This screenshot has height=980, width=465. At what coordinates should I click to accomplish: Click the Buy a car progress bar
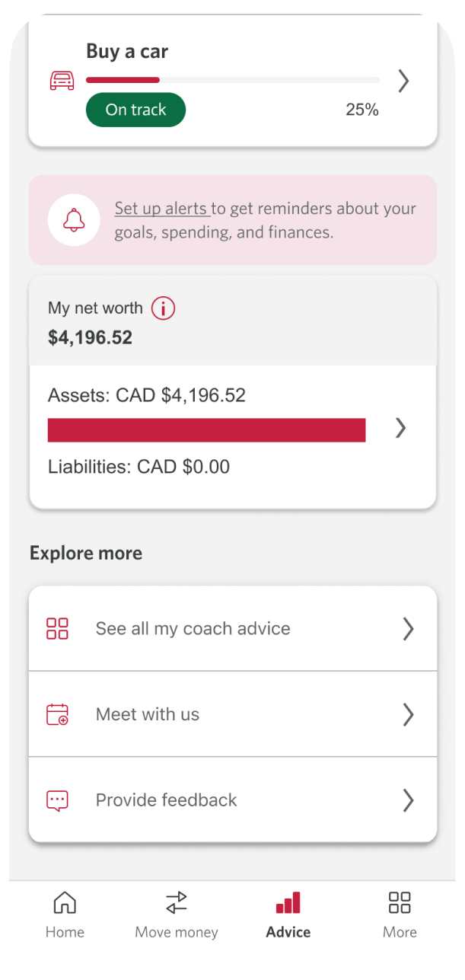click(x=232, y=80)
